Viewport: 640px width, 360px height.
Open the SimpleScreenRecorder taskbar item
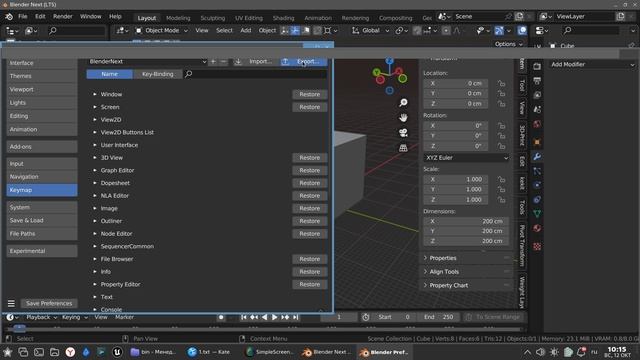269,352
